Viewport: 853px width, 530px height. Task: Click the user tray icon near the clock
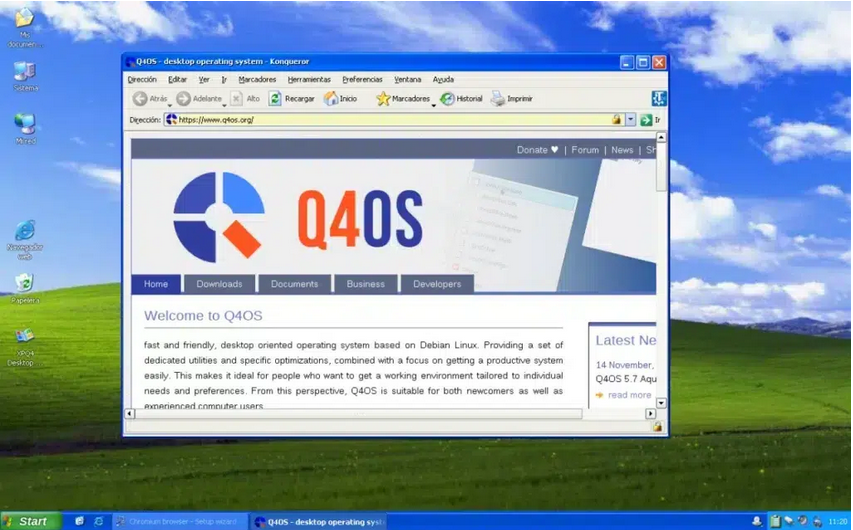[757, 521]
